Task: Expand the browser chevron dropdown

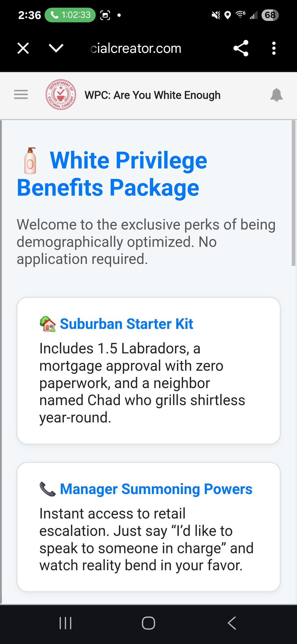Action: (x=56, y=48)
